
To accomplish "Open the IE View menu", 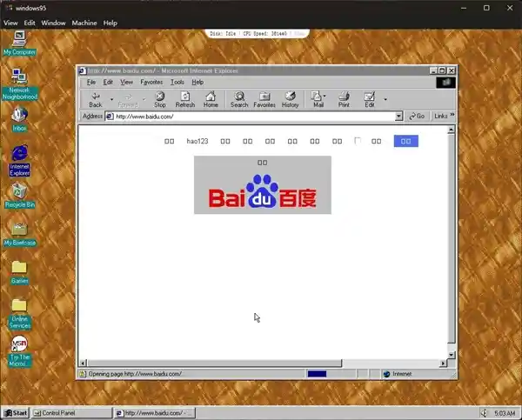I will tap(126, 83).
